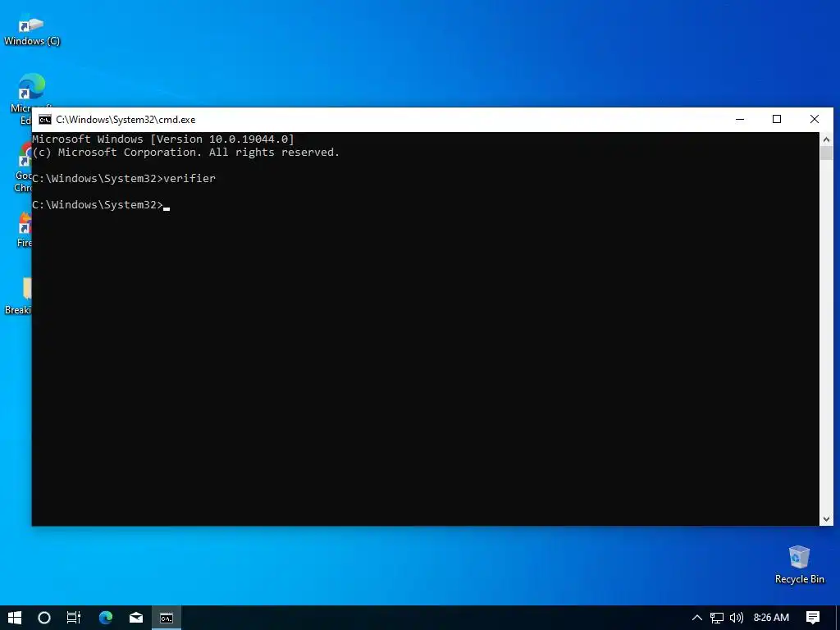Open Task View from the taskbar
The image size is (840, 630).
tap(74, 618)
